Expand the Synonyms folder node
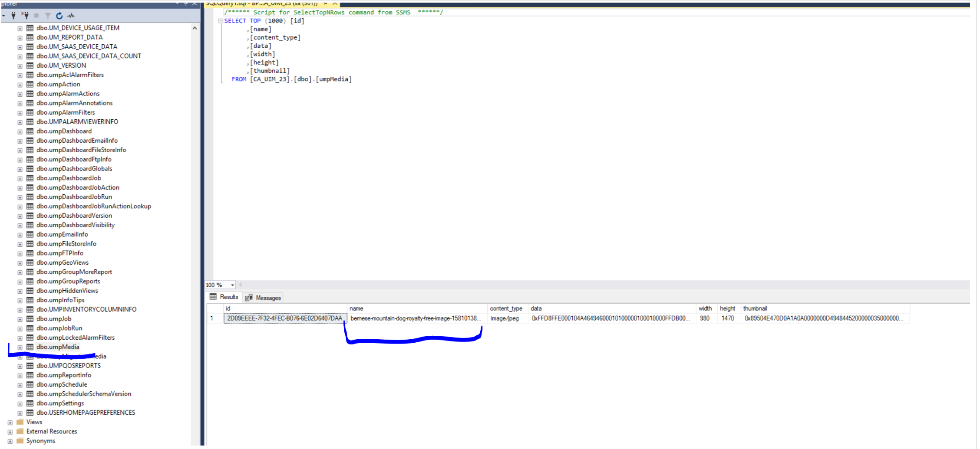Viewport: 980px width, 449px height. [x=10, y=442]
